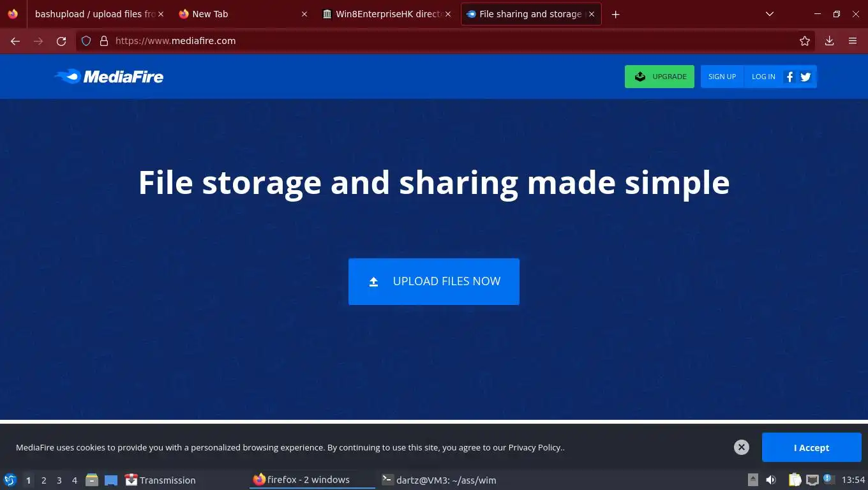Switch to workspace 2
Viewport: 868px width, 490px height.
[43, 480]
